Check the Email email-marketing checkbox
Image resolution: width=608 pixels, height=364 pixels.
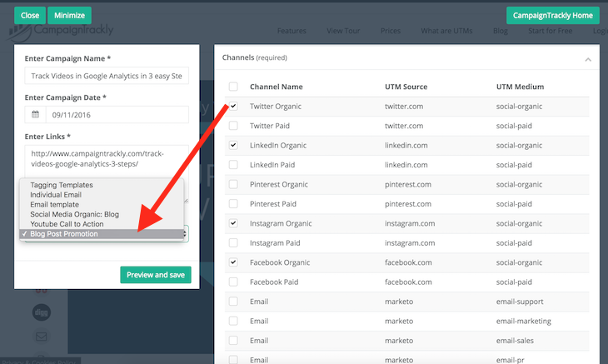[233, 321]
